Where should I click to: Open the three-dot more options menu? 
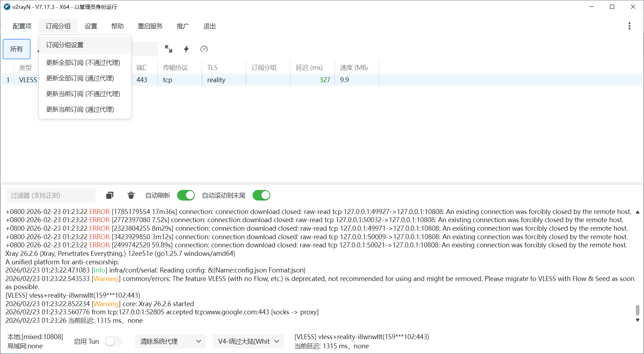(x=629, y=26)
